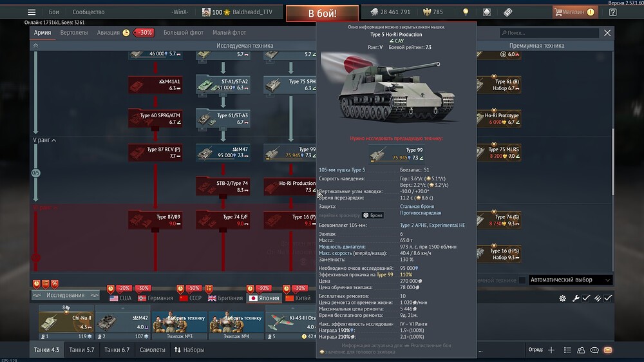644x362 pixels.
Task: Click the diamond warbonds icon in top bar
Action: click(487, 12)
